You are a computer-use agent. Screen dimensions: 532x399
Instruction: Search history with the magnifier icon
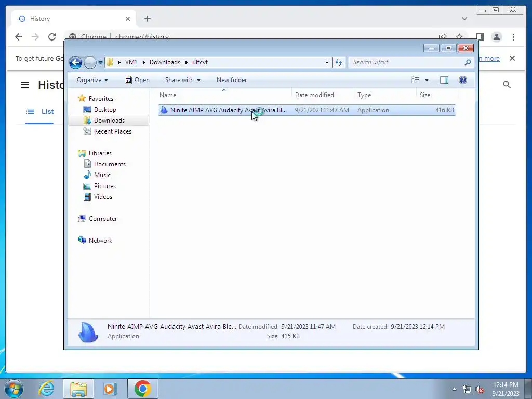pos(507,85)
